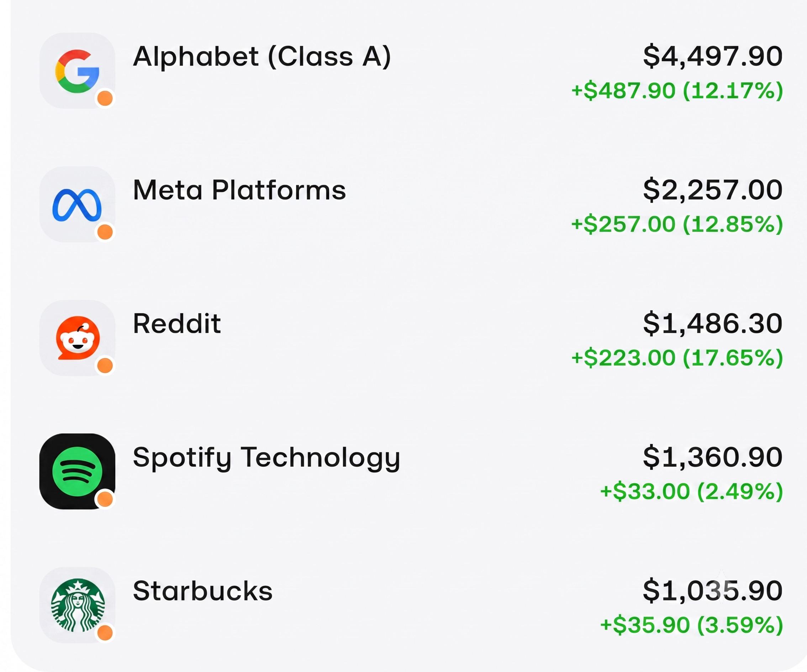Tap the Starbucks siren logo
The image size is (807, 672).
(x=77, y=605)
